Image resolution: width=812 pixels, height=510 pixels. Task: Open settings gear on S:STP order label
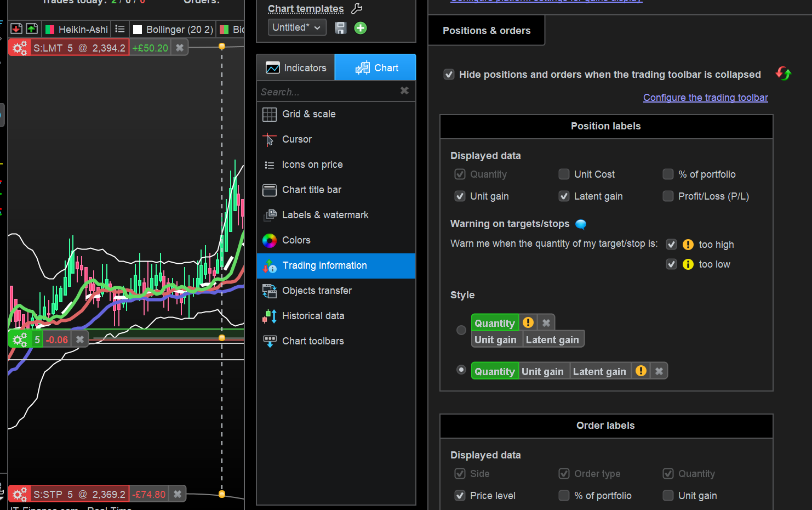click(x=20, y=495)
